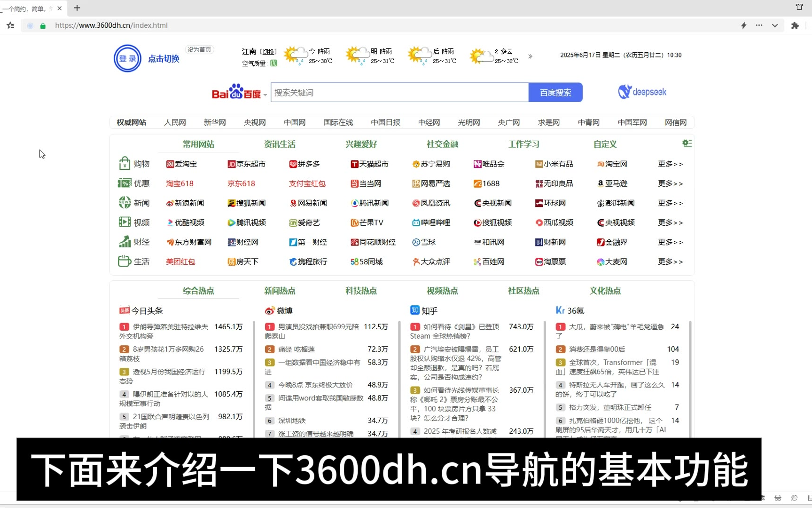Switch to the 科技热点 tab

click(361, 291)
